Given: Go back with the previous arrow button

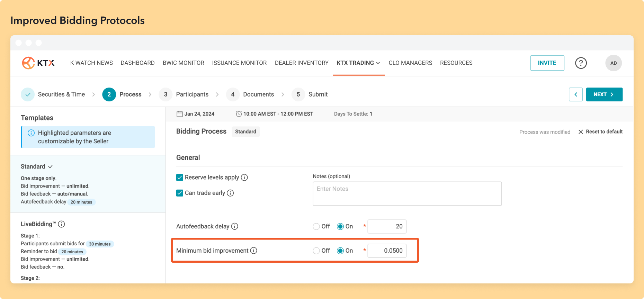Looking at the screenshot, I should point(575,94).
